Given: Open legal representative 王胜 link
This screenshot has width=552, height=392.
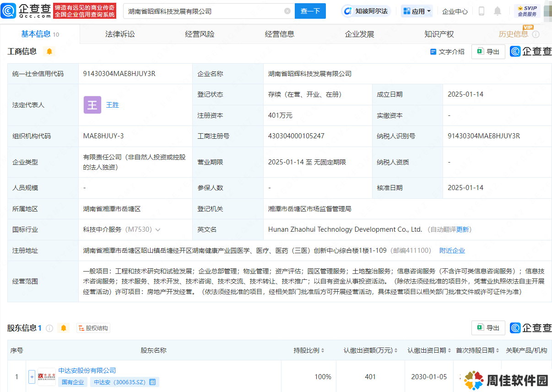Looking at the screenshot, I should pyautogui.click(x=113, y=105).
